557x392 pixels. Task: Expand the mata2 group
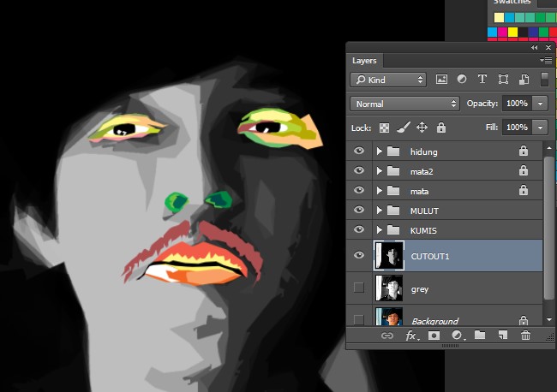pyautogui.click(x=379, y=171)
